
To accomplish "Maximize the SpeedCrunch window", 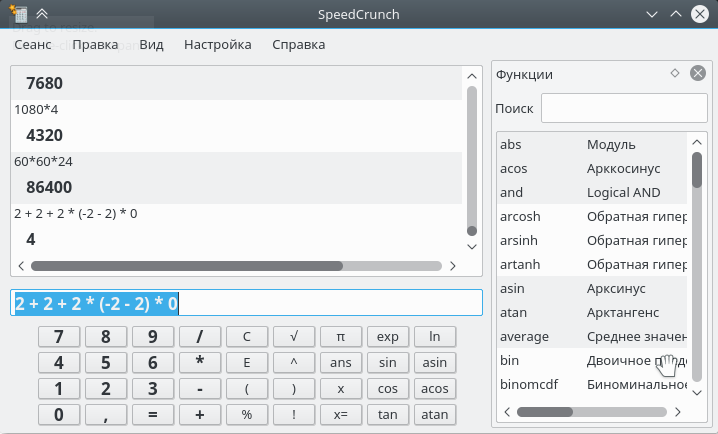I will [676, 14].
